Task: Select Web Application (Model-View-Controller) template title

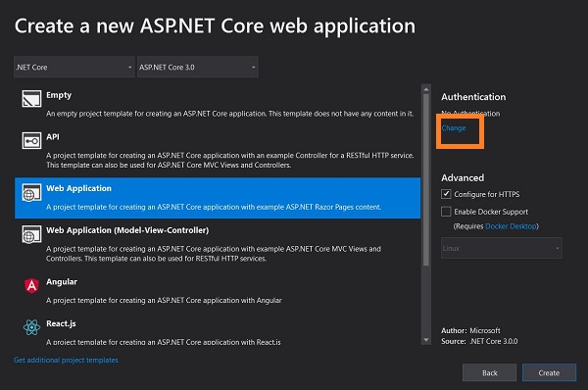Action: (127, 230)
